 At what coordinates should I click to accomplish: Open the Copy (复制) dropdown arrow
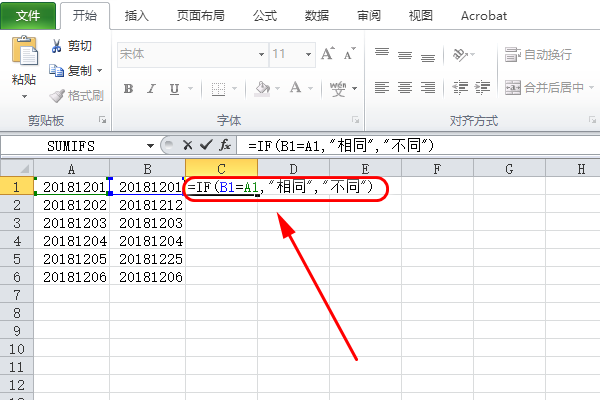pos(99,70)
